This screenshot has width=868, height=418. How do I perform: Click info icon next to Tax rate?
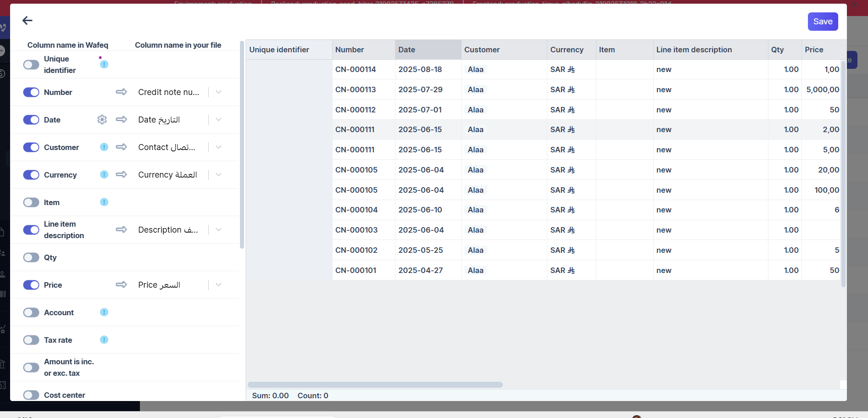[x=104, y=340]
